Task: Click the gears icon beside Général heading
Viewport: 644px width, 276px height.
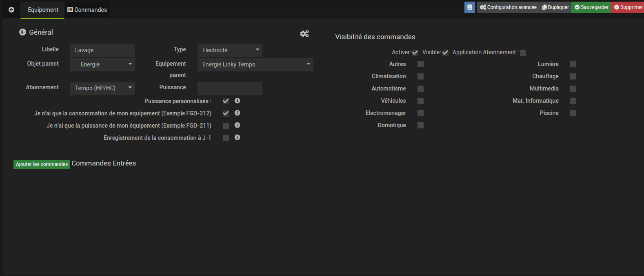Action: click(304, 34)
